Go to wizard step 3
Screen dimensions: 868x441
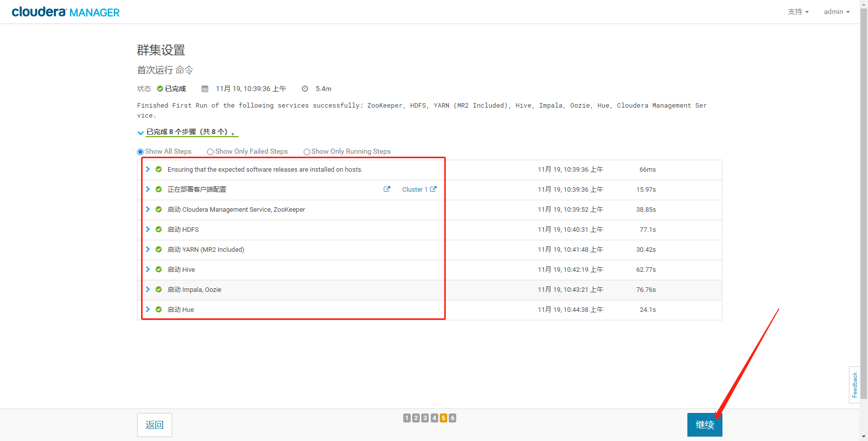425,418
